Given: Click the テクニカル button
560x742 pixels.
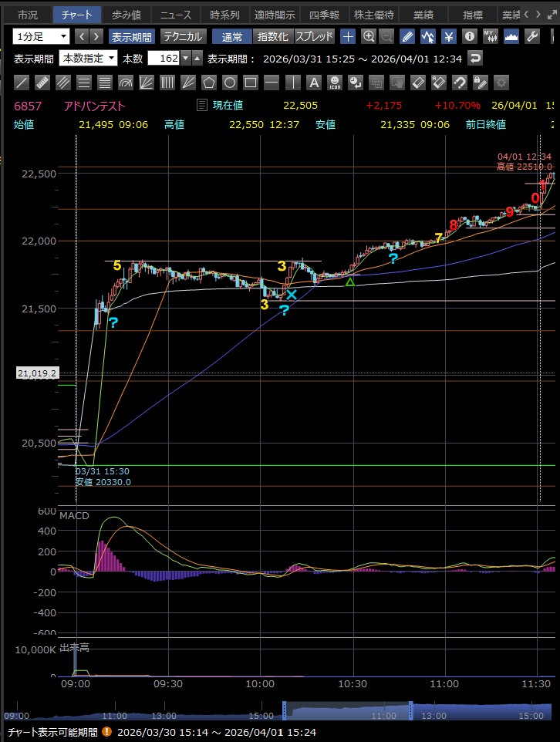Looking at the screenshot, I should coord(183,36).
